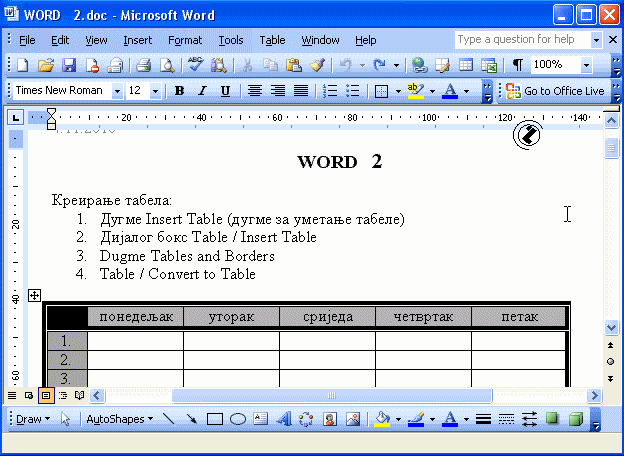Screen dimensions: 624x456
Task: Toggle Underline formatting
Action: [x=225, y=91]
